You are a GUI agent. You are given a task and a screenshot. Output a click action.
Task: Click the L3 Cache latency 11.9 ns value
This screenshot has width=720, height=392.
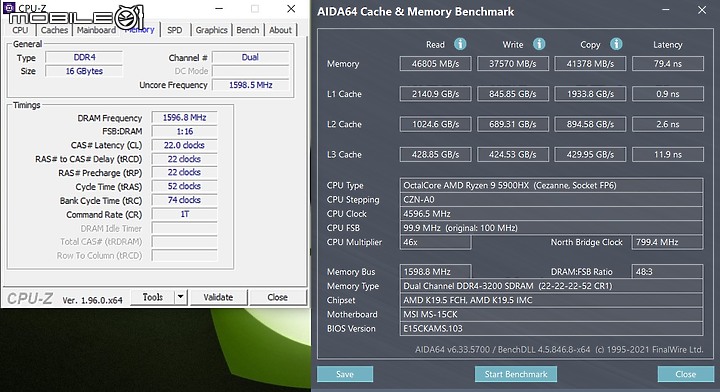coord(668,155)
